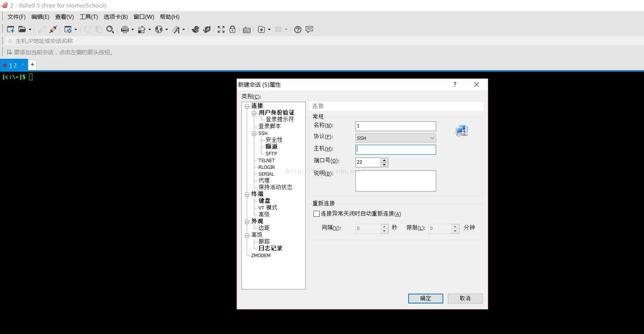Click the 确定 button
This screenshot has height=334, width=644.
425,298
